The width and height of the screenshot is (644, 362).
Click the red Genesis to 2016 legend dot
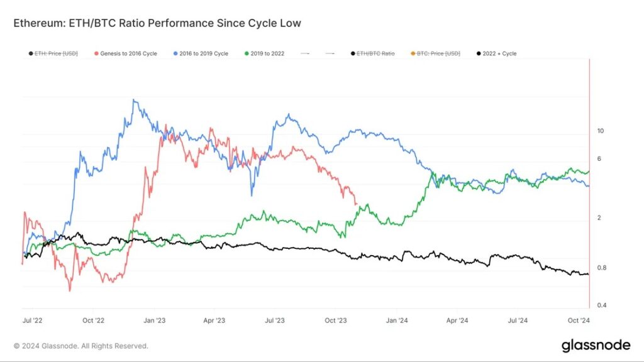point(96,53)
